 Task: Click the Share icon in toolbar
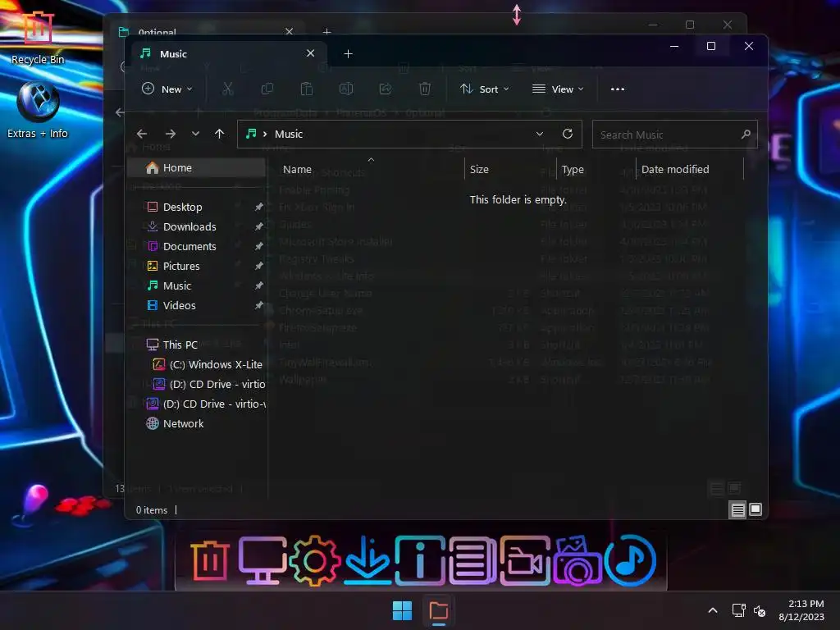click(386, 89)
